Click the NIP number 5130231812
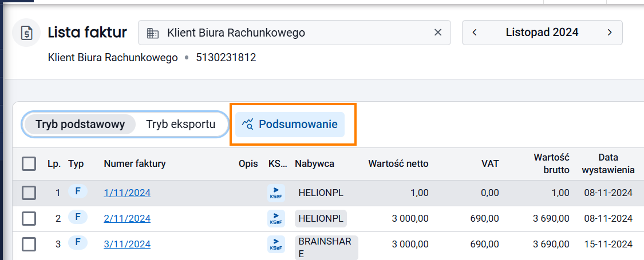 coord(226,57)
